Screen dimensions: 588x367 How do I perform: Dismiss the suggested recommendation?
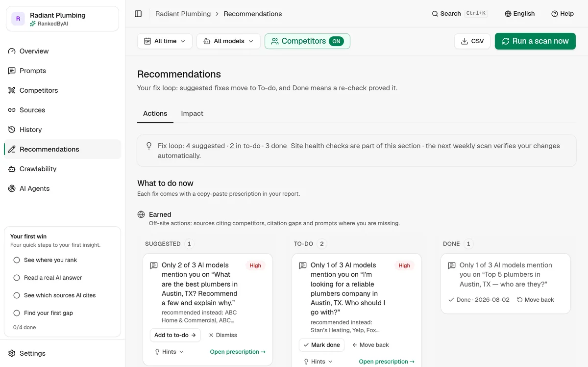coord(223,335)
